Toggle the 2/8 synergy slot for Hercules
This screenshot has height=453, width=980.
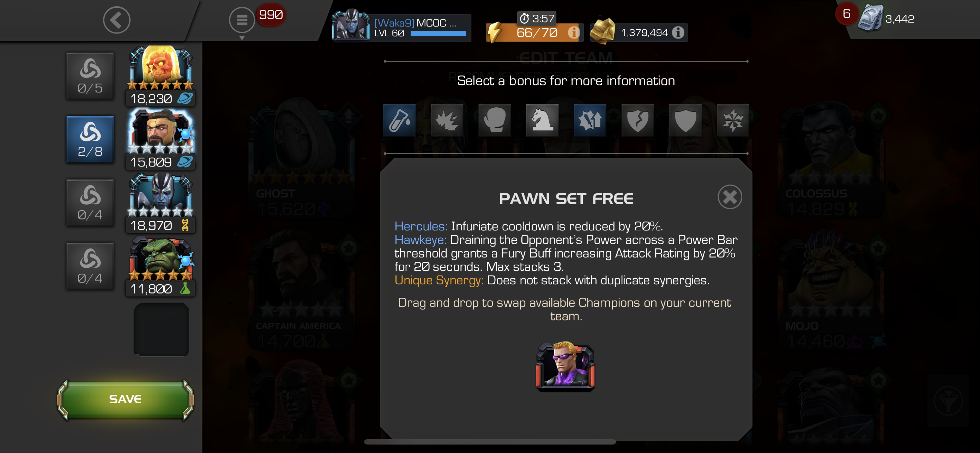click(90, 140)
